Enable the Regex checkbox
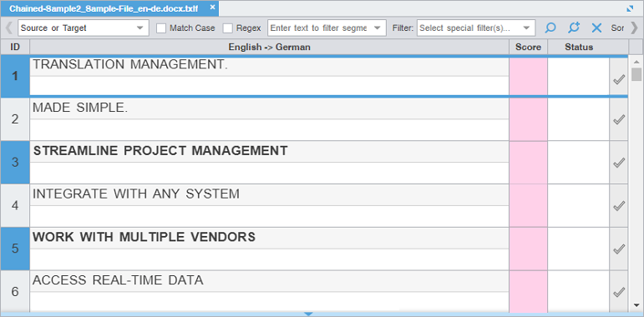 tap(227, 28)
